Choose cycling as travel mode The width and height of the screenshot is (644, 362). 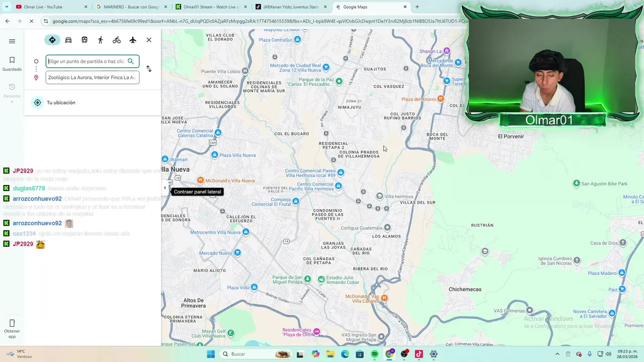tap(117, 40)
